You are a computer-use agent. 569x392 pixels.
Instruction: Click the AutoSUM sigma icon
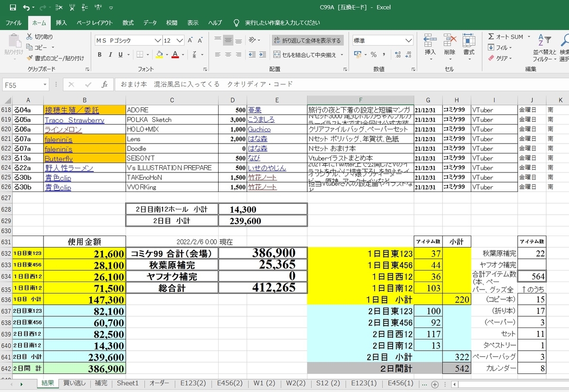click(x=491, y=36)
